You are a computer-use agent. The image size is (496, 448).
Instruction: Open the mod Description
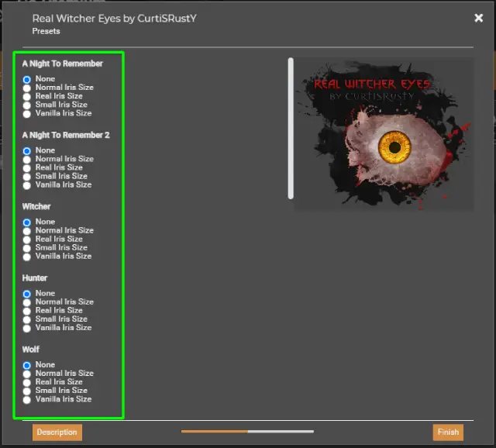point(57,432)
